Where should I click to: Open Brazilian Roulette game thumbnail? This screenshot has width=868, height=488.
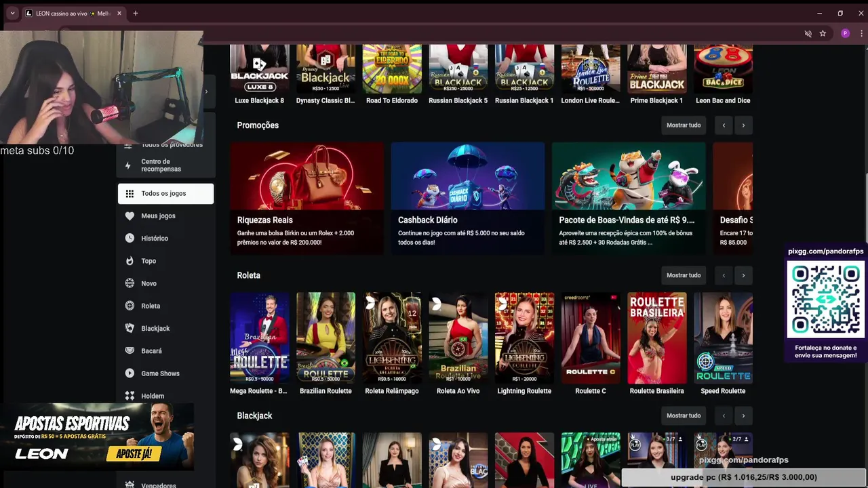click(x=325, y=338)
